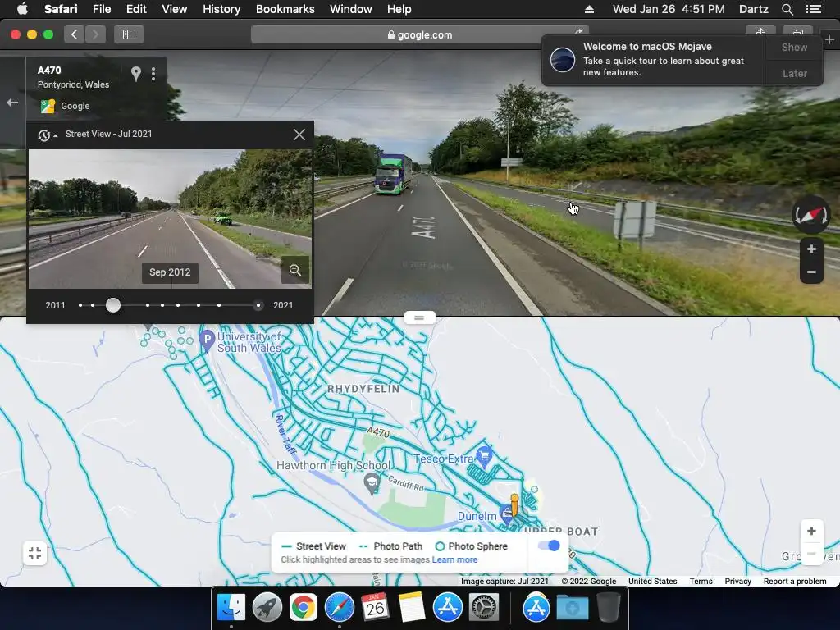Open System Preferences from the Dock
Screen dimensions: 840x630
tap(484, 607)
